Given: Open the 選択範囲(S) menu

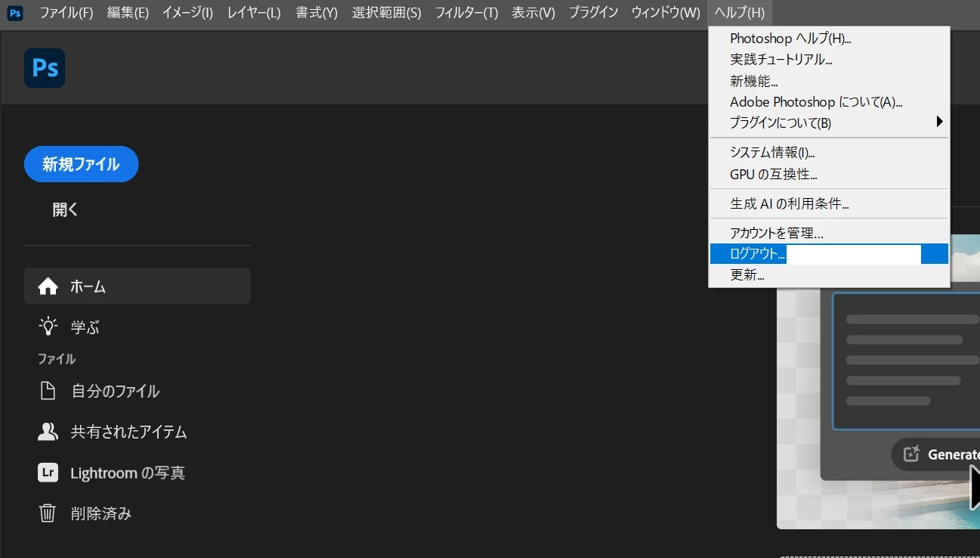Looking at the screenshot, I should click(x=387, y=13).
